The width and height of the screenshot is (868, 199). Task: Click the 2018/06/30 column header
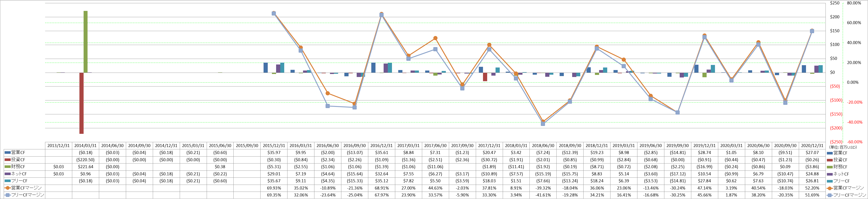click(x=543, y=145)
